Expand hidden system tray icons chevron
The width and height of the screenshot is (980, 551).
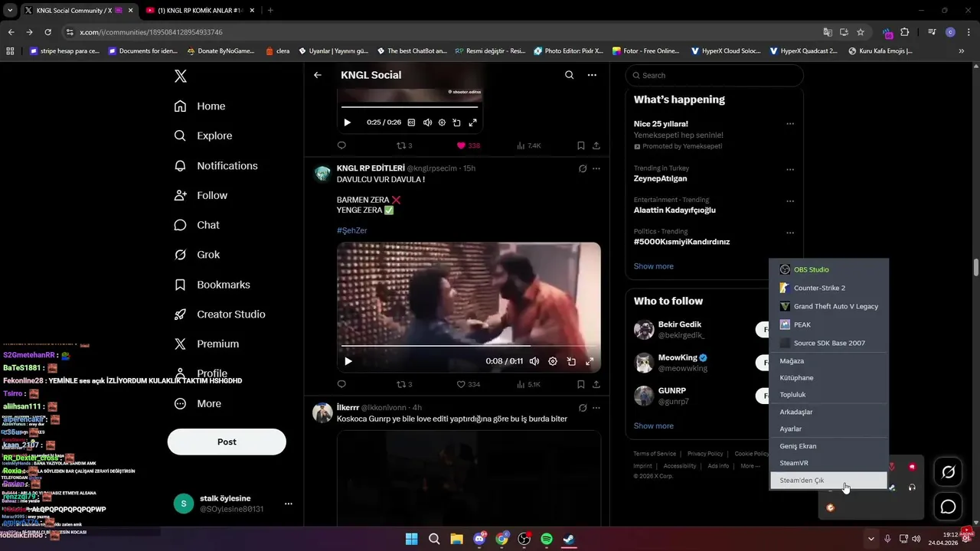pyautogui.click(x=871, y=539)
